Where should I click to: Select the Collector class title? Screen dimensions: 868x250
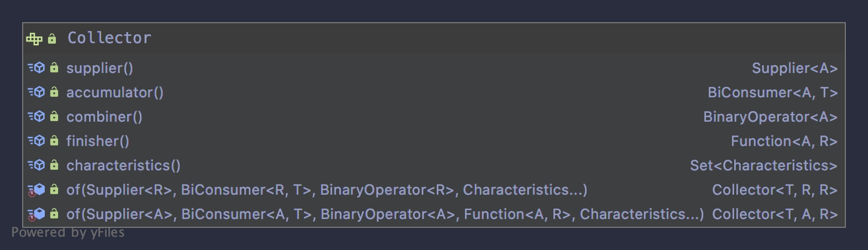[109, 38]
